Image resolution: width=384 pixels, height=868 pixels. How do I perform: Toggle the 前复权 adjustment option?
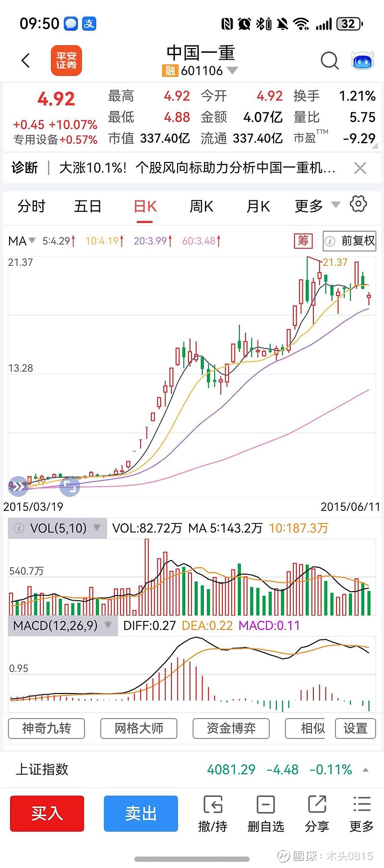click(349, 241)
